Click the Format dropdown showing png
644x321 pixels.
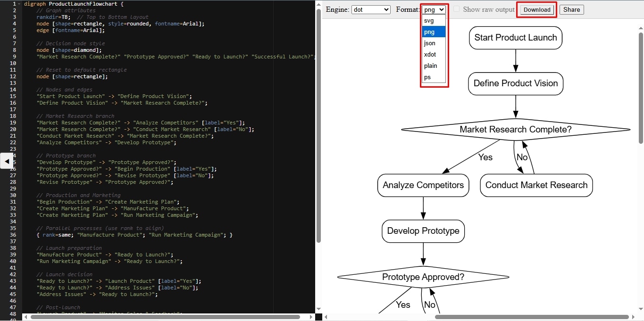tap(434, 9)
